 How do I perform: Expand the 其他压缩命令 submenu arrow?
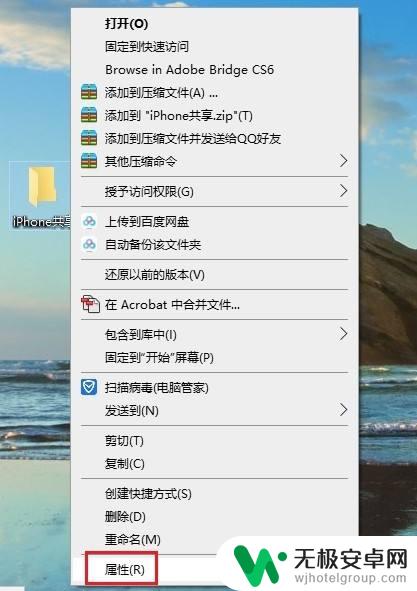(x=343, y=161)
